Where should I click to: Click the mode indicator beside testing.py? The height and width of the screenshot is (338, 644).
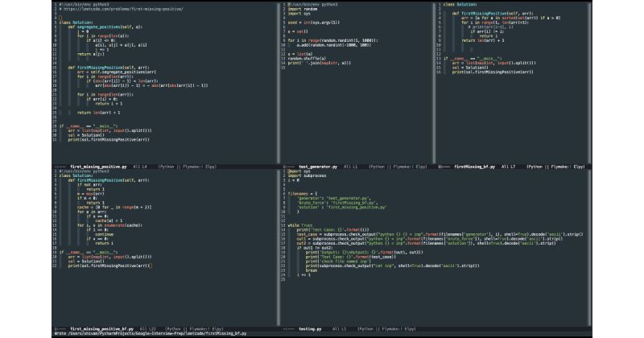(386, 329)
